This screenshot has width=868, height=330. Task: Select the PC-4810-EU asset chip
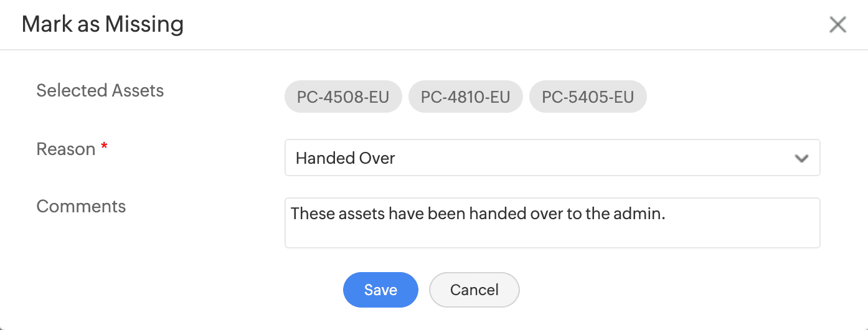point(465,98)
